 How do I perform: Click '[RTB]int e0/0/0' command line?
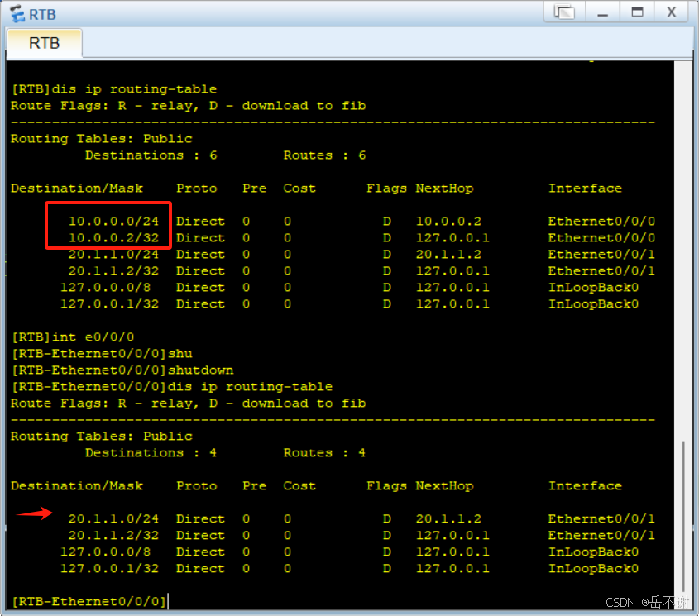coord(73,337)
